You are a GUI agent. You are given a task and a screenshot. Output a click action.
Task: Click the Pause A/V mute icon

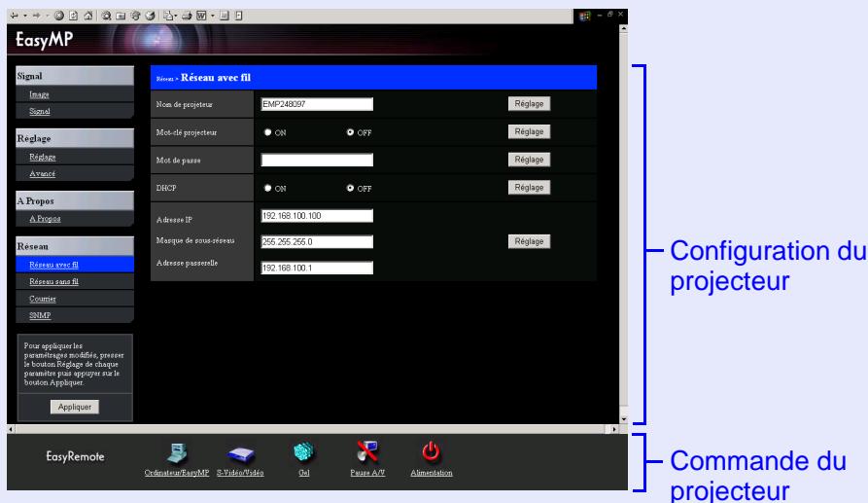367,451
